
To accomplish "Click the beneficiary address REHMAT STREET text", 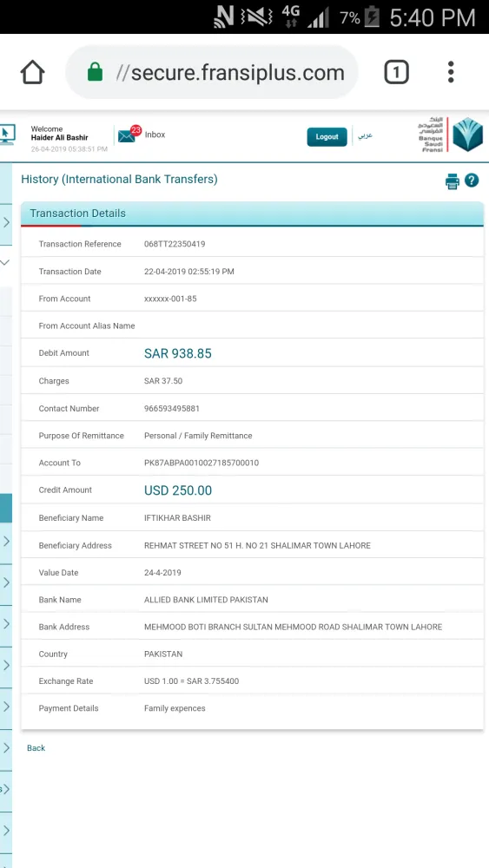I will (257, 545).
